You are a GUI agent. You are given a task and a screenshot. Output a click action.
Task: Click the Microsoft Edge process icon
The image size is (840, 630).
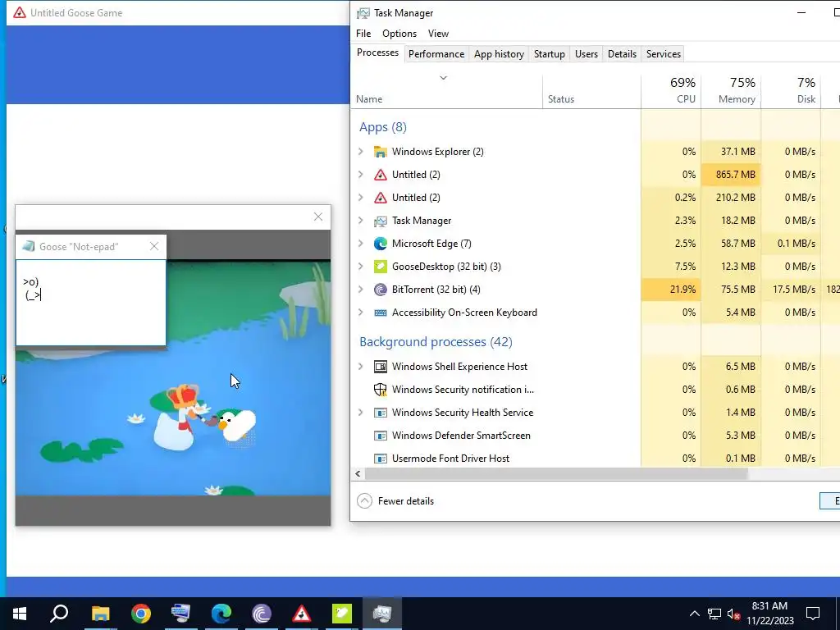pos(381,244)
